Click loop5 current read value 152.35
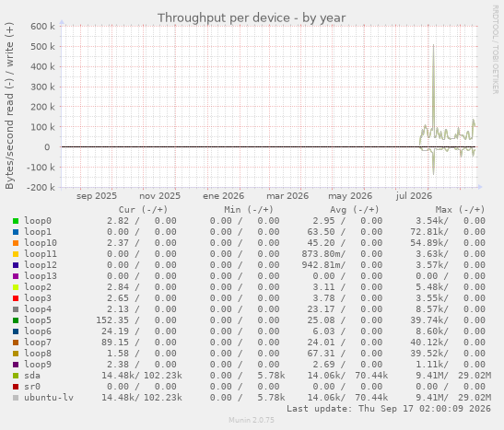 pos(112,320)
